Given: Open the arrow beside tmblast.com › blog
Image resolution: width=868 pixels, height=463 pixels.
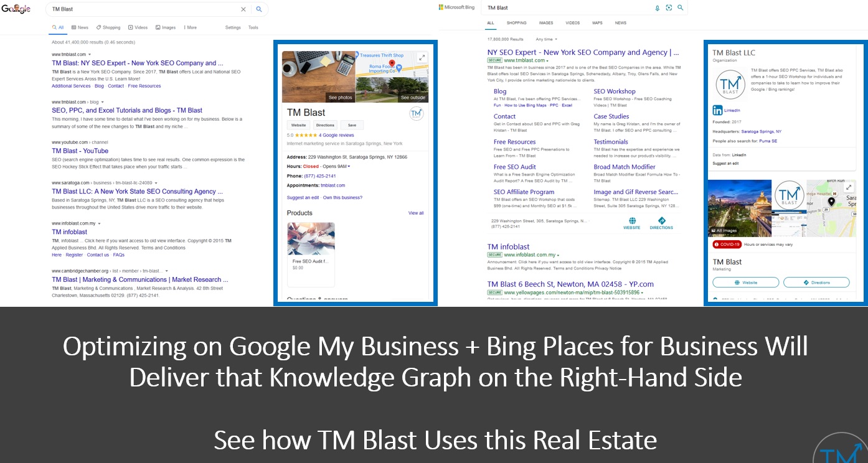Looking at the screenshot, I should [103, 102].
